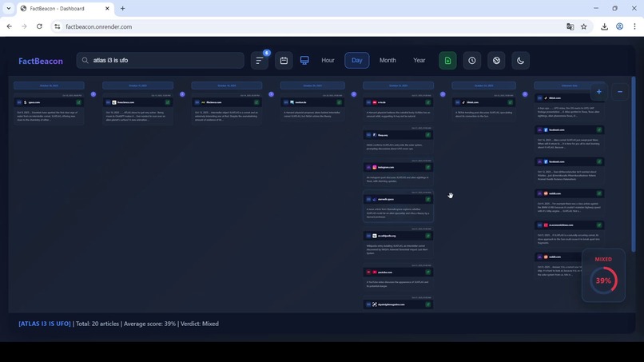Click the space.com source card header
The image size is (644, 362).
point(49,102)
